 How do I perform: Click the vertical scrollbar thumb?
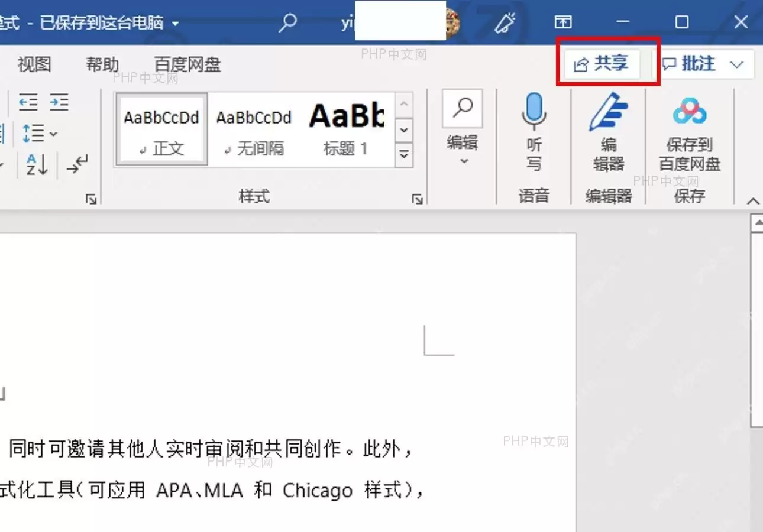[x=756, y=329]
